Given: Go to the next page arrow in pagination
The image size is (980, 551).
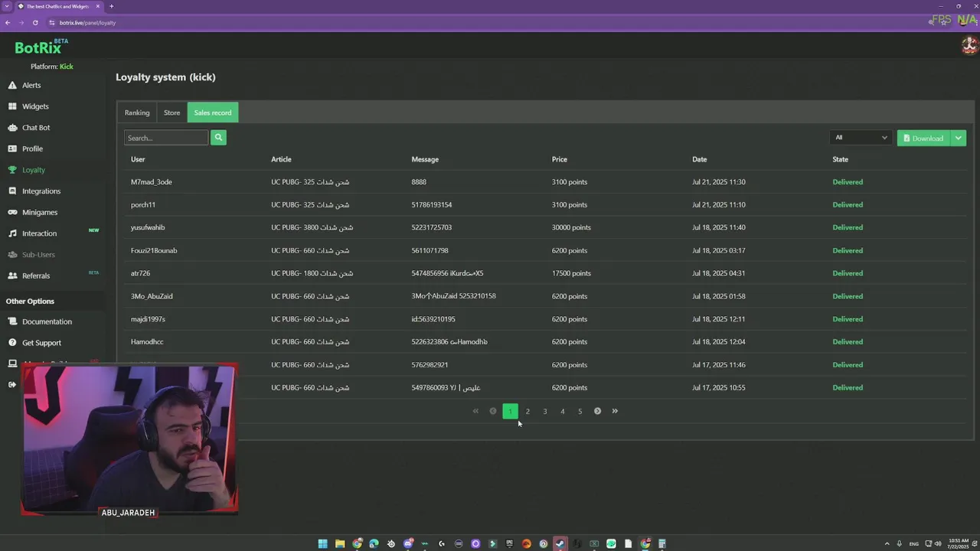Looking at the screenshot, I should [x=597, y=411].
